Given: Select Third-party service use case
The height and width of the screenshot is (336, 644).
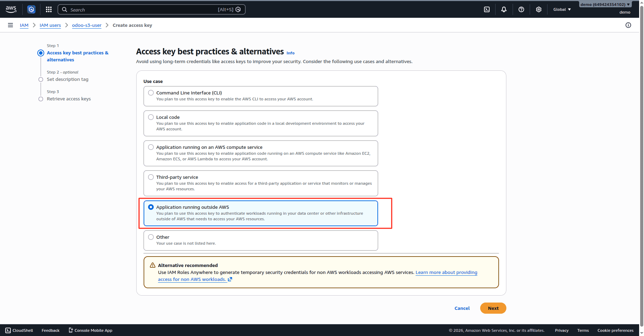Looking at the screenshot, I should pyautogui.click(x=261, y=183).
